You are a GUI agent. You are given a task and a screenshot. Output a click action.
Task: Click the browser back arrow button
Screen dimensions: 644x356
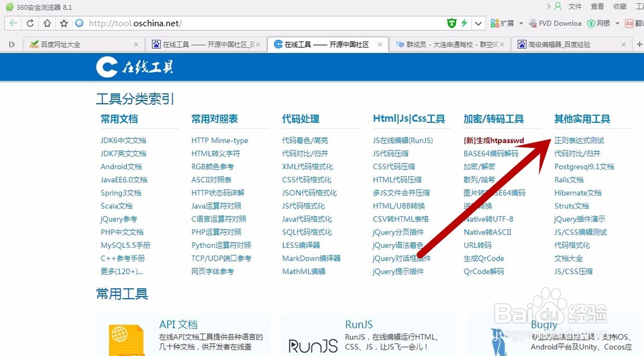[x=13, y=23]
